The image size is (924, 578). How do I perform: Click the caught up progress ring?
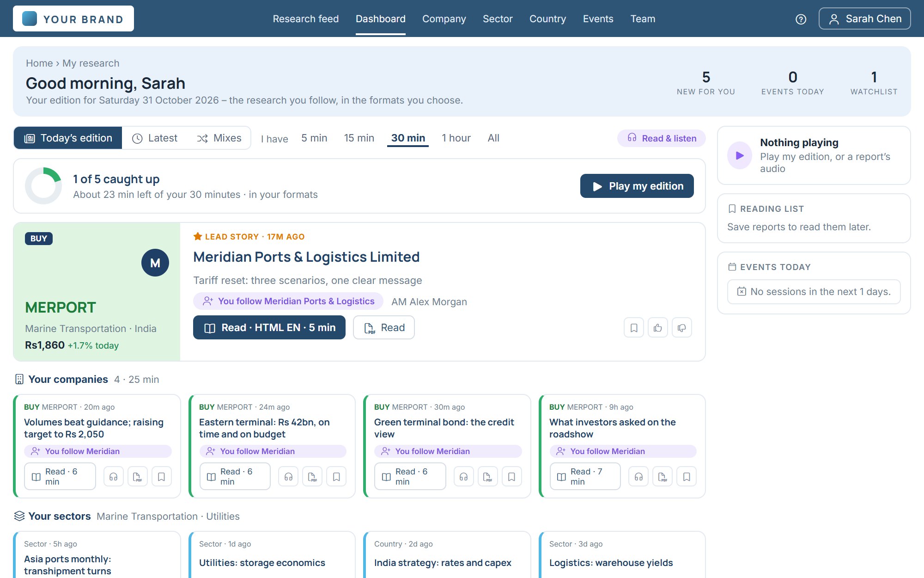click(x=43, y=186)
